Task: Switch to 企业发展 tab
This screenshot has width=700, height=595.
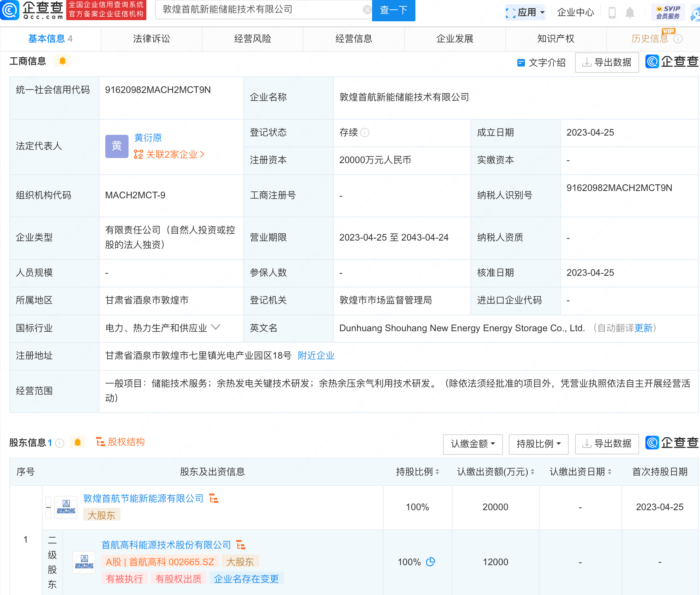Action: [455, 39]
